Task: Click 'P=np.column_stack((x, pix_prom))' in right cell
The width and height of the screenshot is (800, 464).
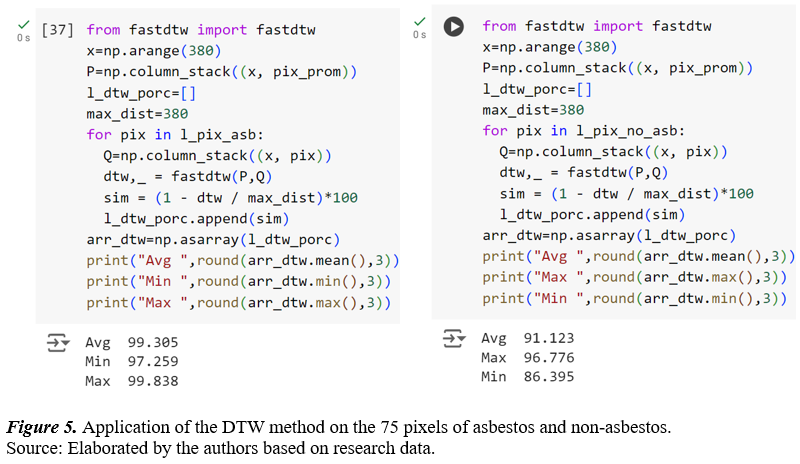Action: tap(618, 68)
